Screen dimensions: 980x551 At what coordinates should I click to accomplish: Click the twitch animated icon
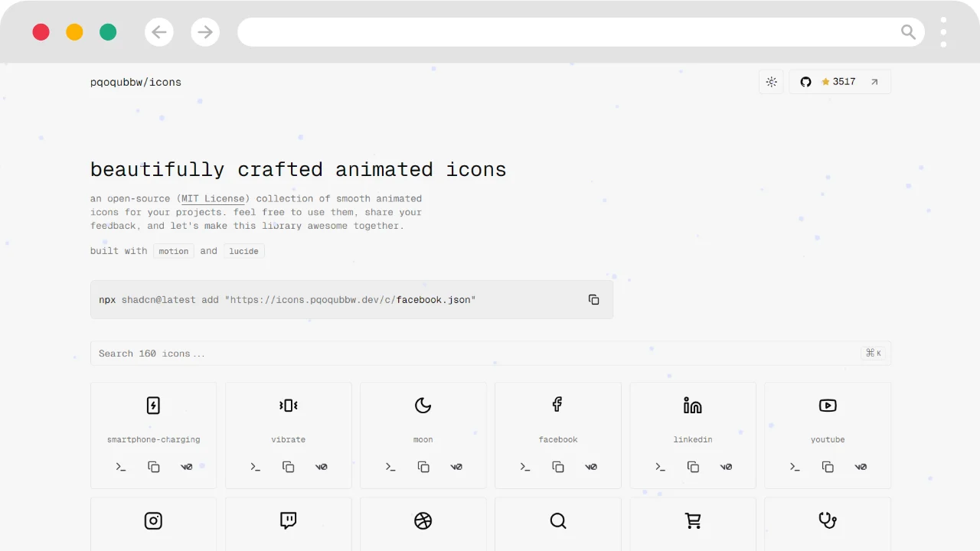point(289,521)
